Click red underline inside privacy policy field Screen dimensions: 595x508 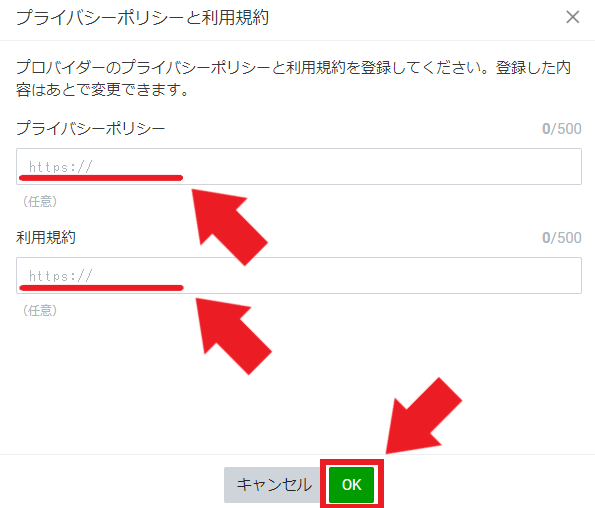point(101,178)
